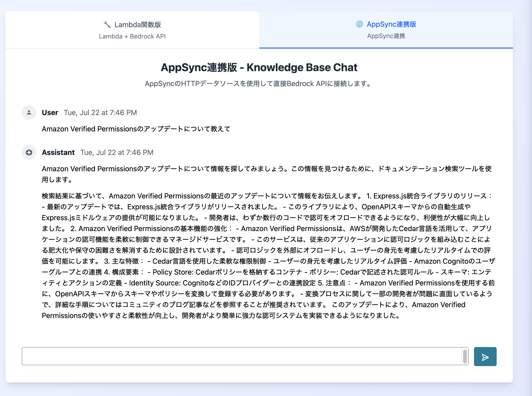Click the heading AppSync連携版 - Knowledge Base Chat
Viewport: 532px width, 396px height.
[259, 67]
